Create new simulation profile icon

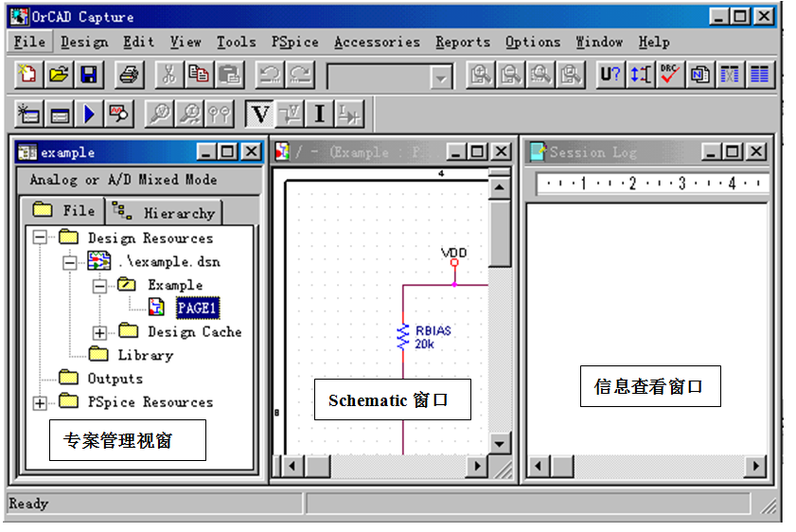[x=27, y=114]
